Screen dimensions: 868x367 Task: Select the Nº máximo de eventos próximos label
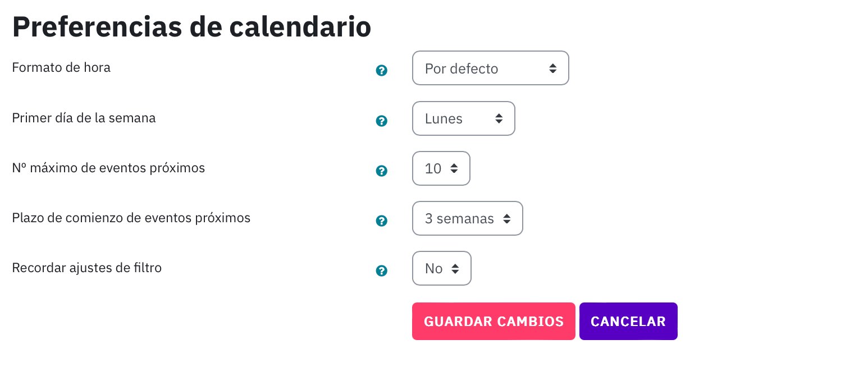[x=108, y=168]
